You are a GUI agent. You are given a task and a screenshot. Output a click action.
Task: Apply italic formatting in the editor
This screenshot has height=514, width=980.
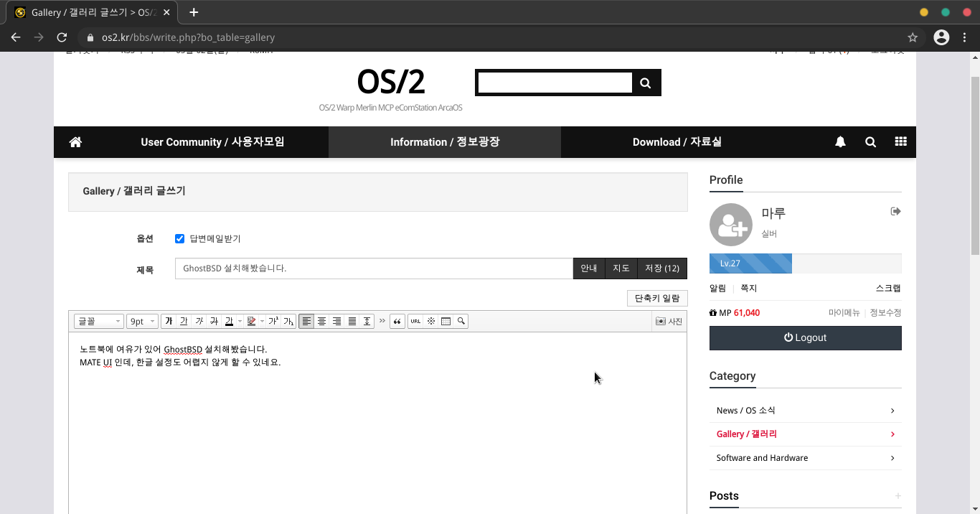[x=199, y=321]
